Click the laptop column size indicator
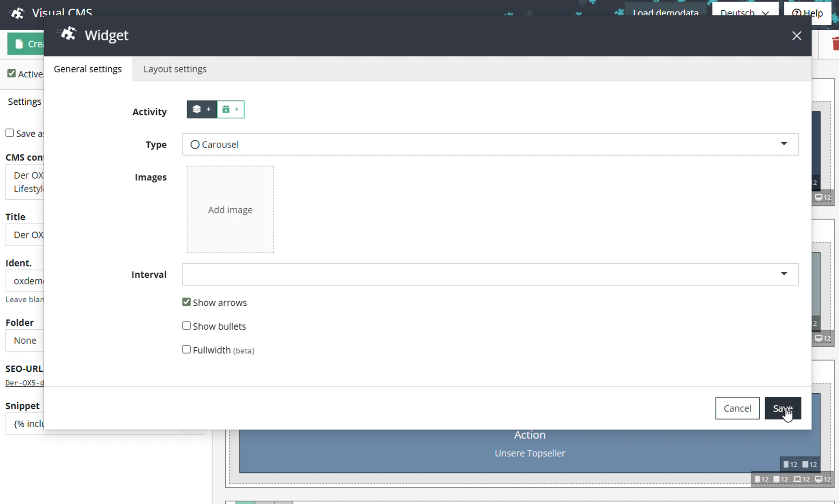Image resolution: width=839 pixels, height=504 pixels. point(801,479)
